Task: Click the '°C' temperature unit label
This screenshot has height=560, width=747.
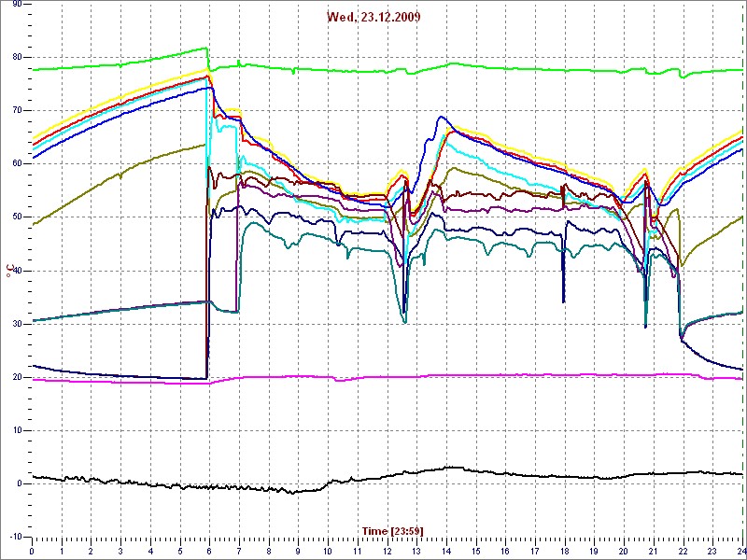Action: click(x=8, y=271)
